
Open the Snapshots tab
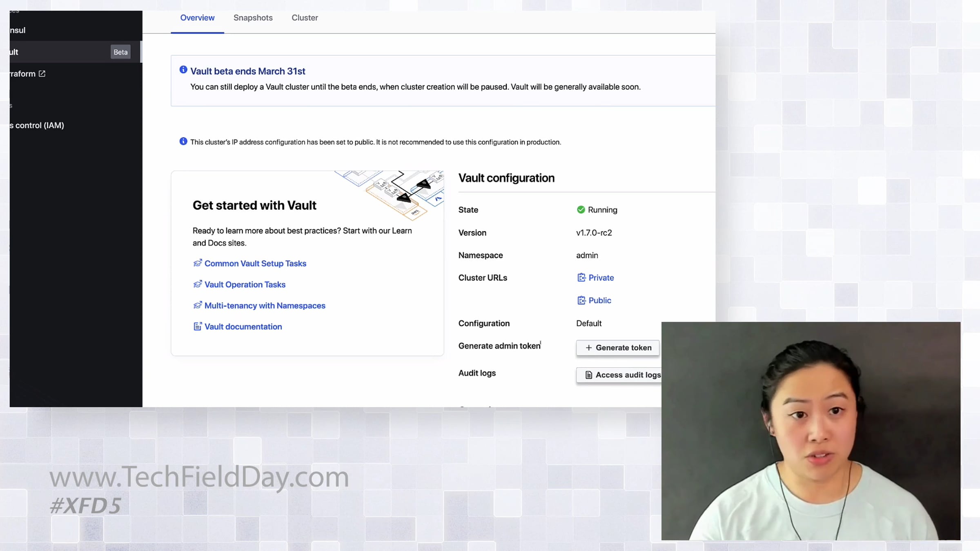coord(253,18)
